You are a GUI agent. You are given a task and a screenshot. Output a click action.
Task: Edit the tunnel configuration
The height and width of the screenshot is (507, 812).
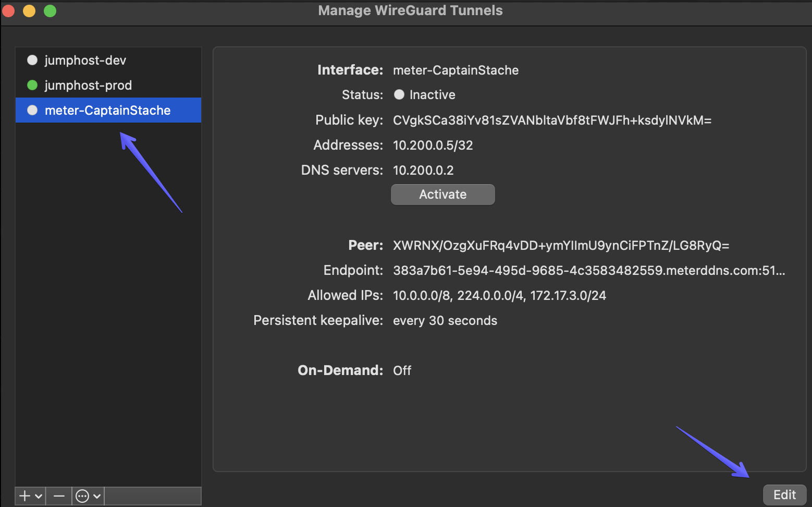[784, 494]
